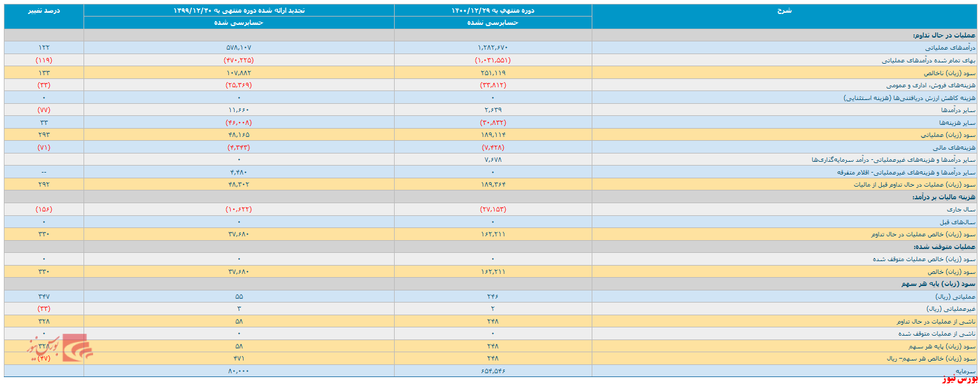The image size is (980, 386).
Task: Select row label 'سود (زیان) ناخالص'
Action: point(949,73)
